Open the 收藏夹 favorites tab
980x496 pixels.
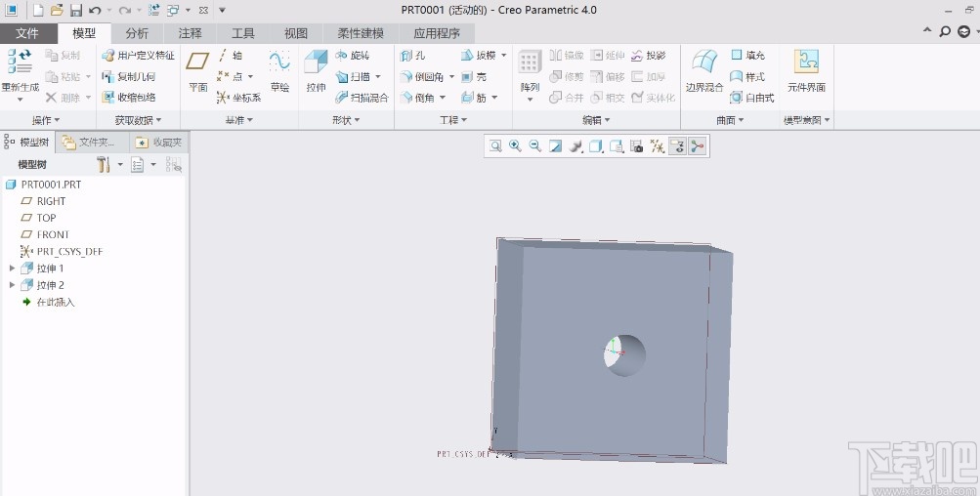point(158,143)
